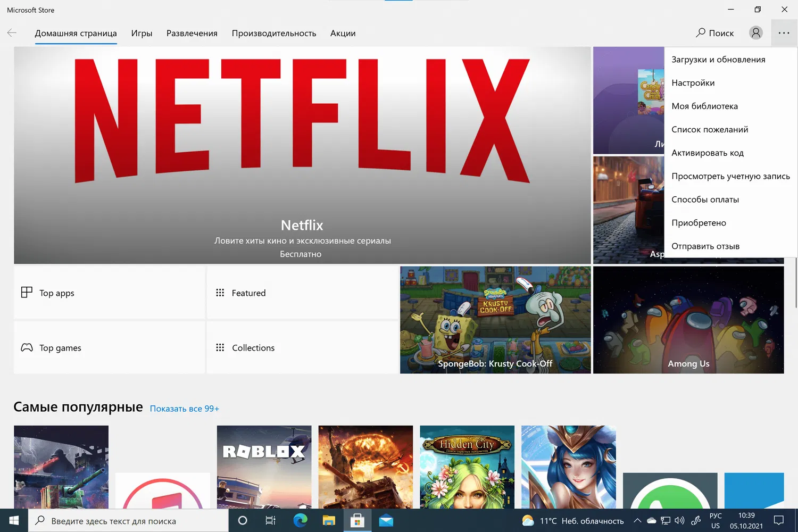
Task: Click the Microsoft Store taskbar icon
Action: 358,520
